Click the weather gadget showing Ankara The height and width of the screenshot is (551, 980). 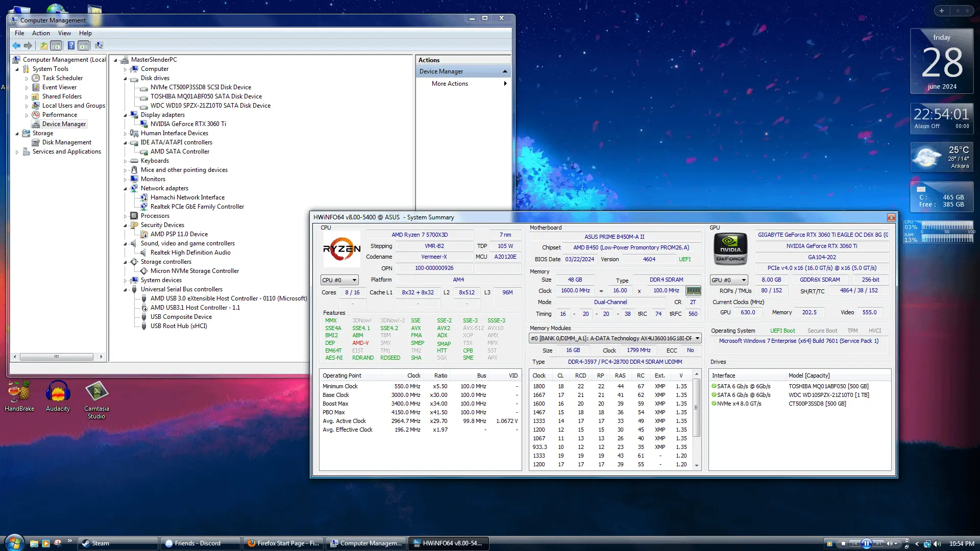coord(941,157)
